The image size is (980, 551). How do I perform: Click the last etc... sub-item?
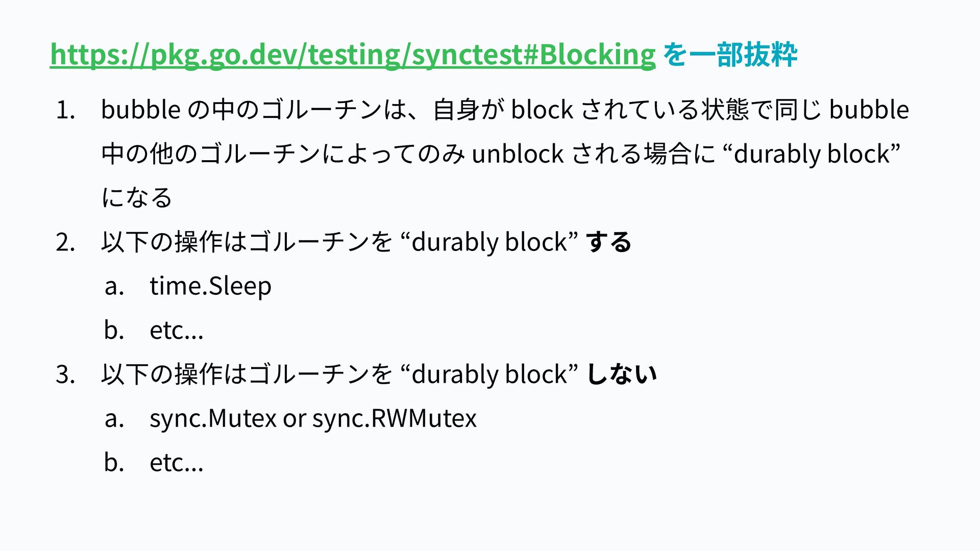pos(177,462)
